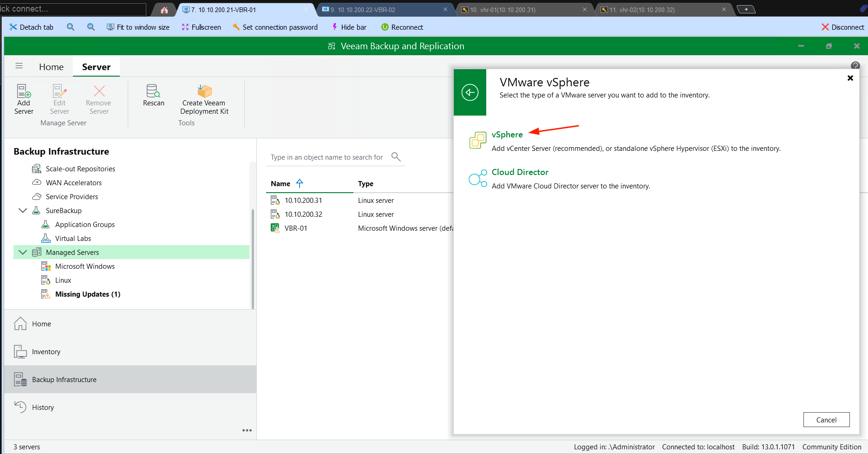This screenshot has width=868, height=454.
Task: Select Missing Updates (1) tree item
Action: 88,294
